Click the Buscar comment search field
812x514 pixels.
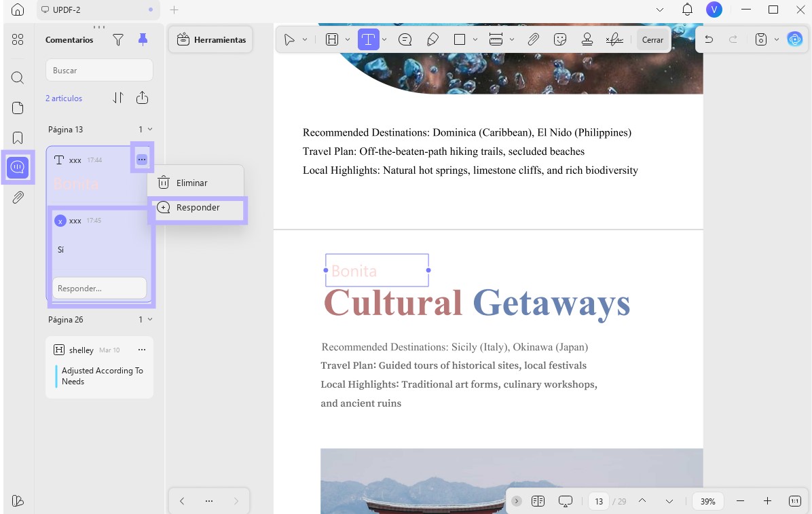coord(99,70)
